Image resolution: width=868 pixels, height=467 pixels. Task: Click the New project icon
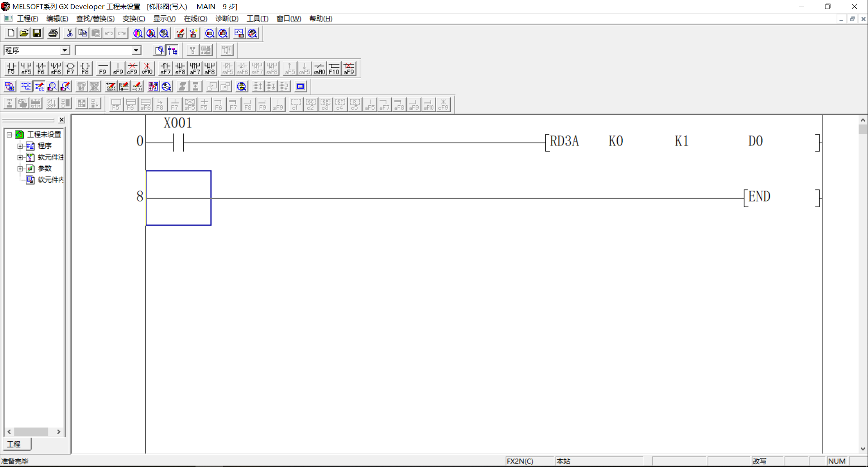(11, 33)
